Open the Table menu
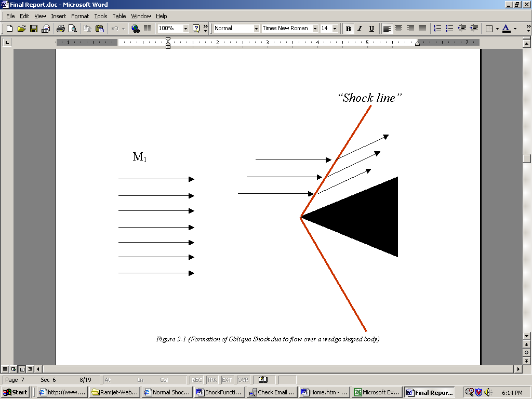Screen dimensions: 532x399 point(119,16)
